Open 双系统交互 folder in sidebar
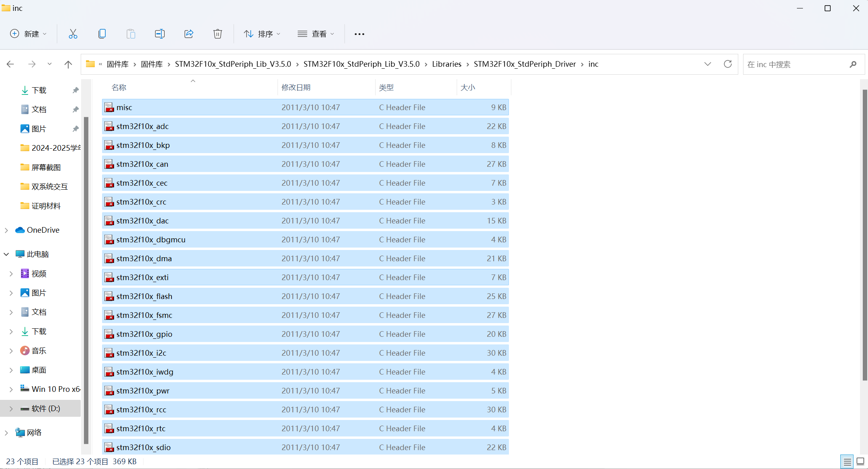The width and height of the screenshot is (868, 469). click(44, 186)
